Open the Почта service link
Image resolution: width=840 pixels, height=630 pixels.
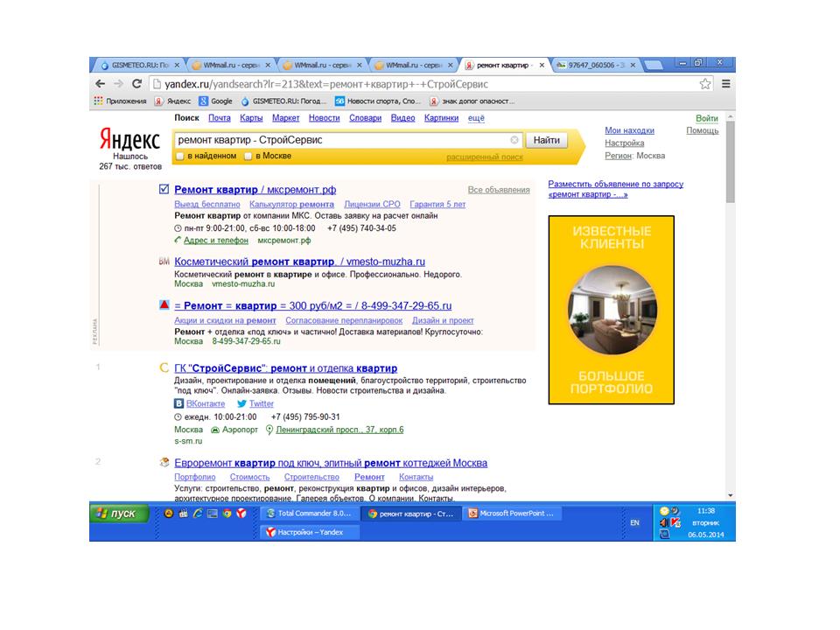tap(220, 118)
